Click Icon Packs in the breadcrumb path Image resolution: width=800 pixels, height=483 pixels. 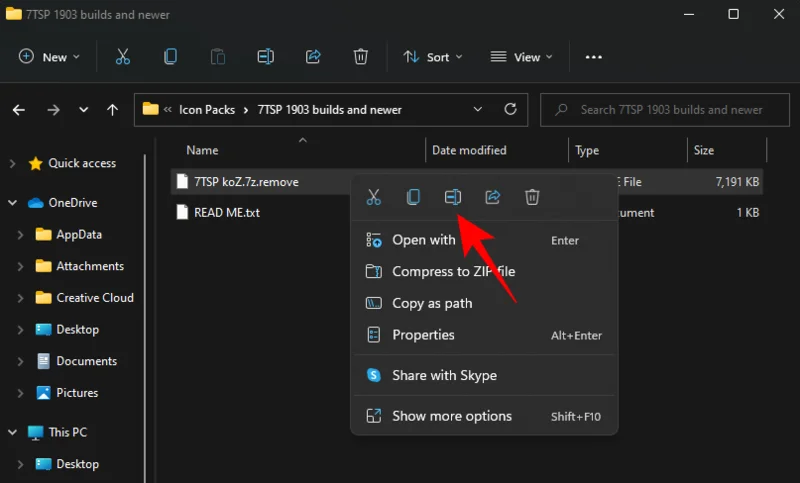pyautogui.click(x=207, y=110)
